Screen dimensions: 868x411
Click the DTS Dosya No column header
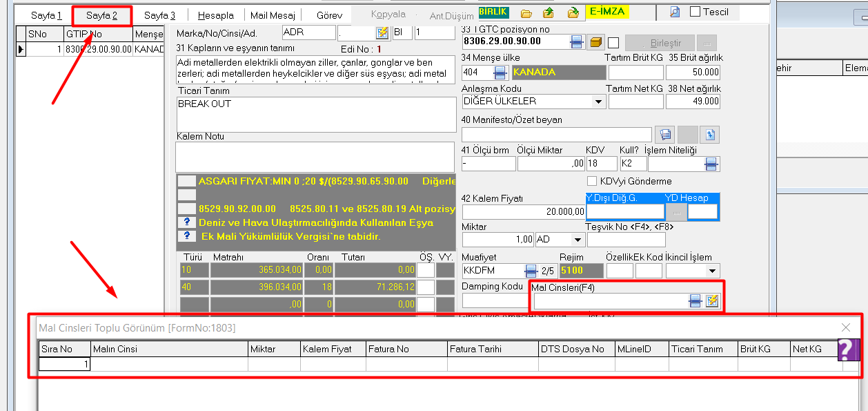point(577,349)
